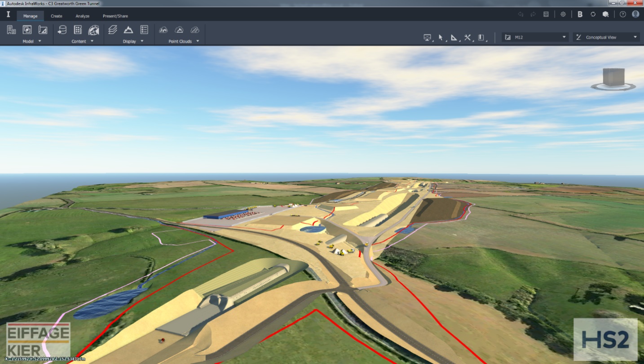The width and height of the screenshot is (644, 364).
Task: Select the proposals drawing icon in Model
Action: pos(43,30)
